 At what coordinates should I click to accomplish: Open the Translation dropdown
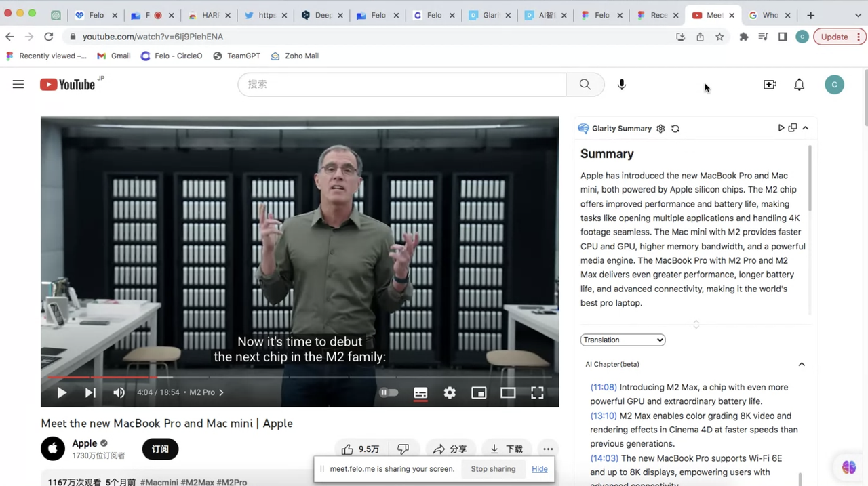[623, 340]
